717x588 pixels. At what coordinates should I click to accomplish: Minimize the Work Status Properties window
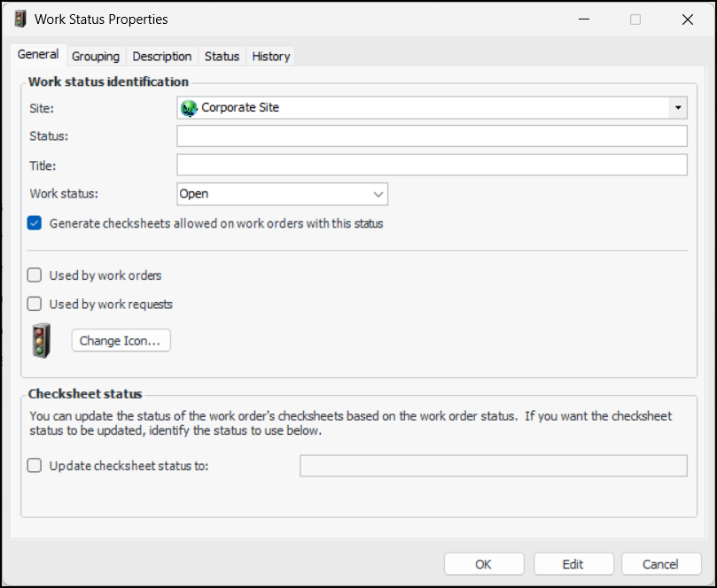[584, 19]
